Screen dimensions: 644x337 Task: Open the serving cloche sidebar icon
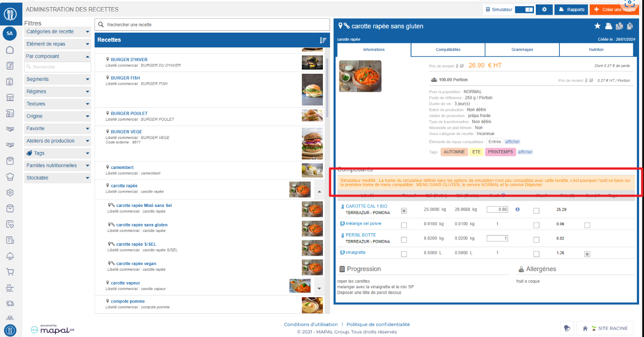coord(10,256)
